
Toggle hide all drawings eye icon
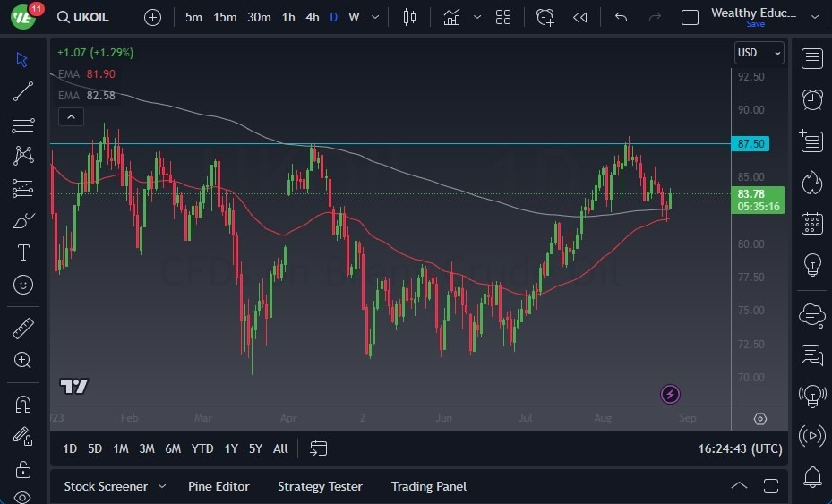[x=23, y=497]
